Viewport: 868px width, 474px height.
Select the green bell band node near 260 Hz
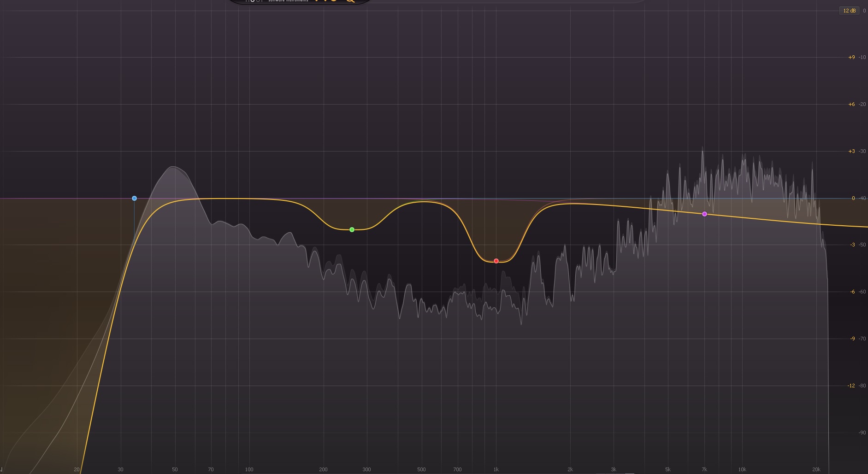click(x=352, y=229)
